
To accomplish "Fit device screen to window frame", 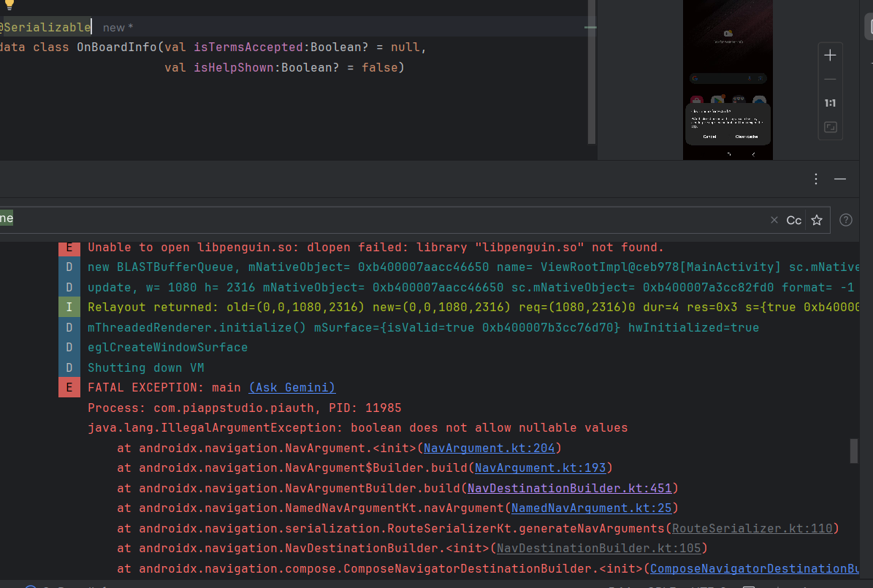I will [830, 126].
